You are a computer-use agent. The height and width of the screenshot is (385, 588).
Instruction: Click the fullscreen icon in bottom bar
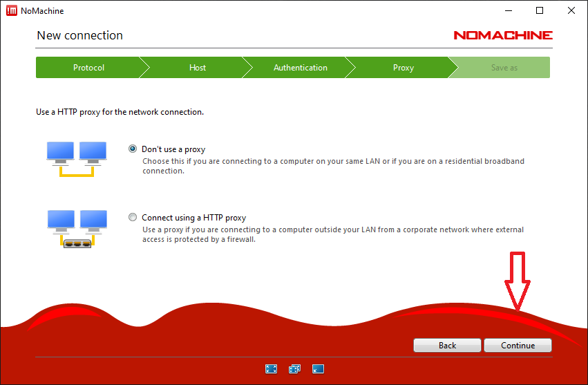click(271, 369)
